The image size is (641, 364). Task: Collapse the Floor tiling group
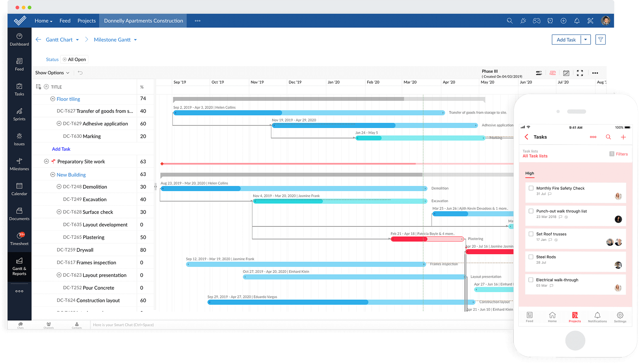53,99
